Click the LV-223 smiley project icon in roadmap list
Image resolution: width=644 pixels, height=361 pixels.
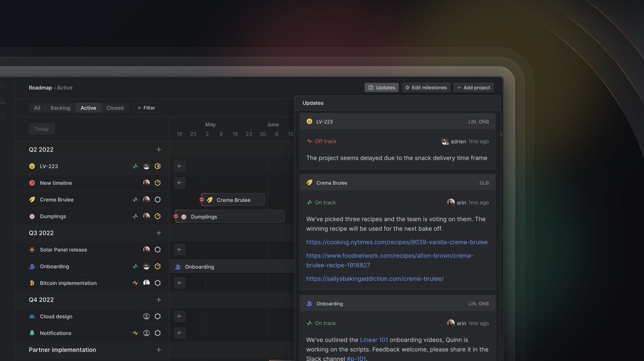(32, 166)
